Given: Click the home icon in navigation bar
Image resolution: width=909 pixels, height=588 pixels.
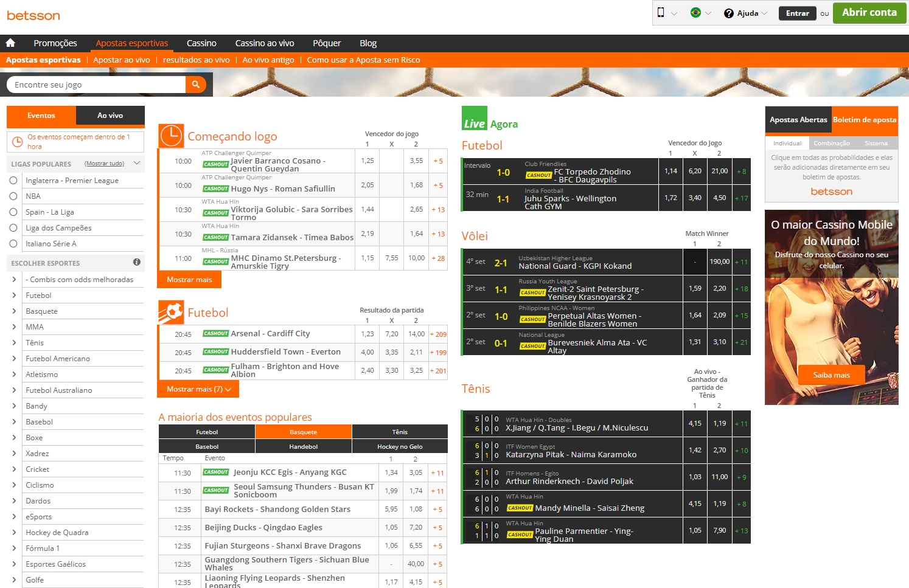Looking at the screenshot, I should (10, 43).
